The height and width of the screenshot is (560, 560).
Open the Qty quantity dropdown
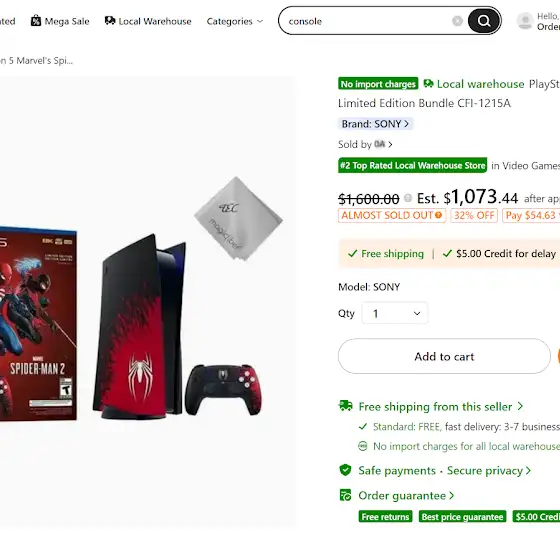(x=394, y=313)
